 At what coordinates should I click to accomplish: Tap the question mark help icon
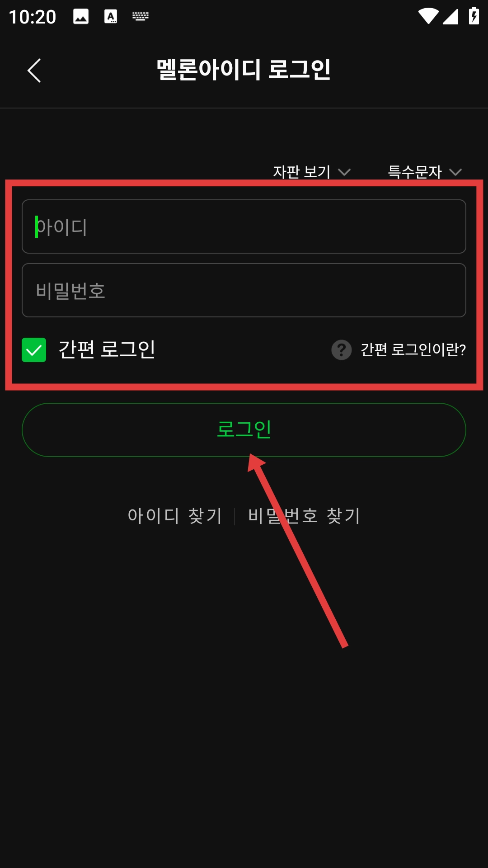click(x=342, y=350)
